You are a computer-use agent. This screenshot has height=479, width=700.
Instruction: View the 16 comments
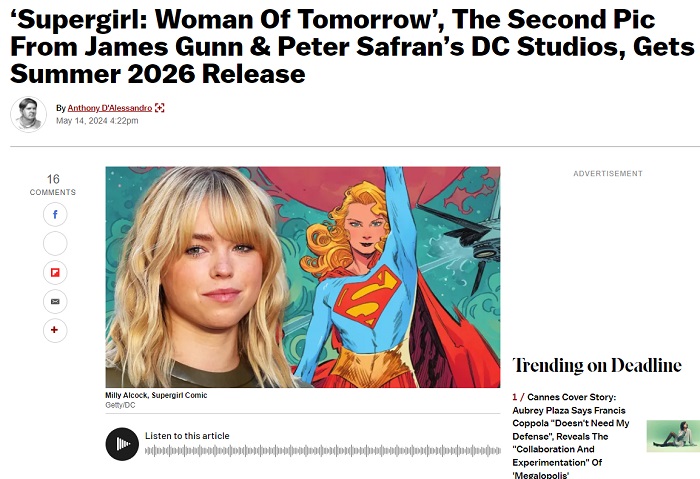click(53, 185)
